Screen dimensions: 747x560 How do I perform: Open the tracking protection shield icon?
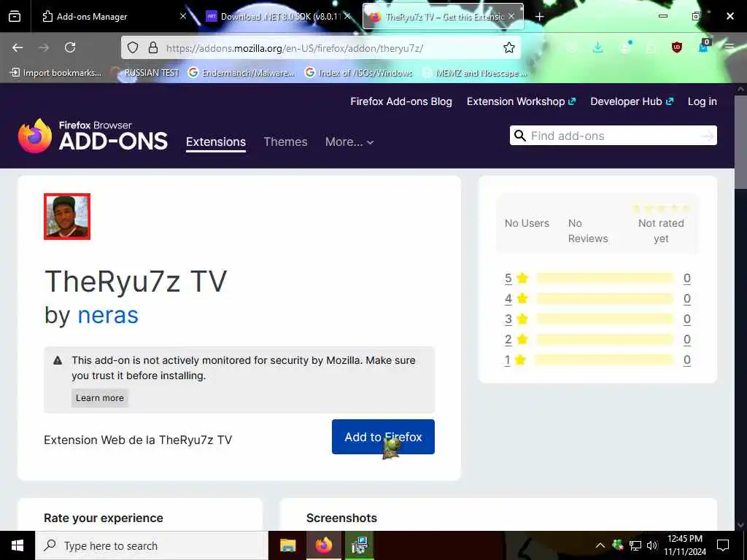click(x=133, y=47)
